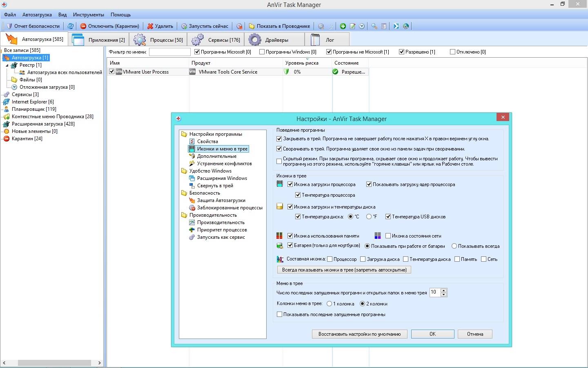The height and width of the screenshot is (368, 588).
Task: Open the Помощь menu
Action: click(x=120, y=15)
